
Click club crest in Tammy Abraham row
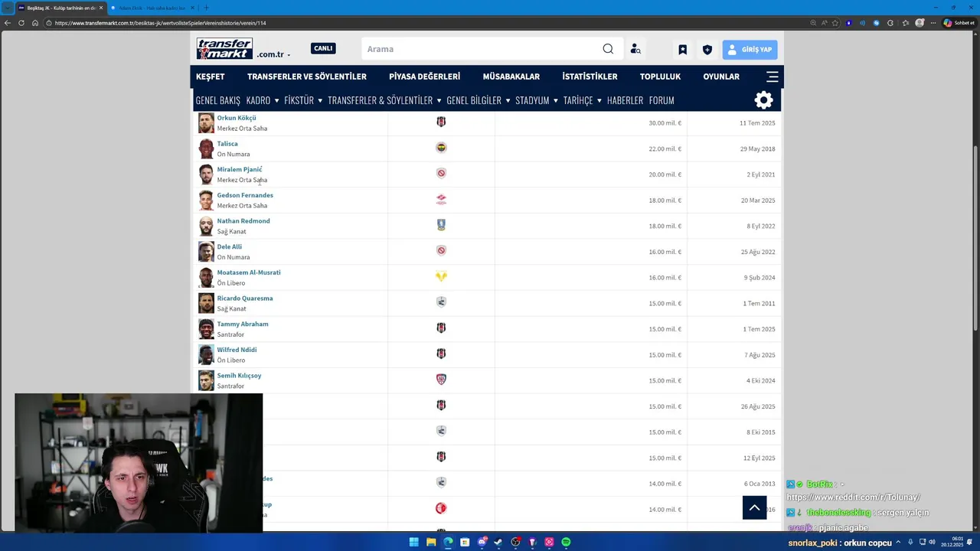(x=441, y=328)
